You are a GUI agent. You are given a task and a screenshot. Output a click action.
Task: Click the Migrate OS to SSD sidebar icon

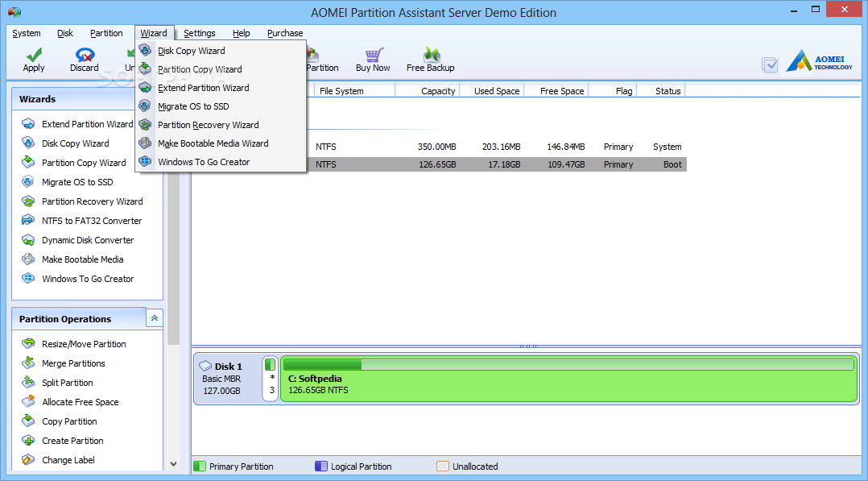pos(28,182)
